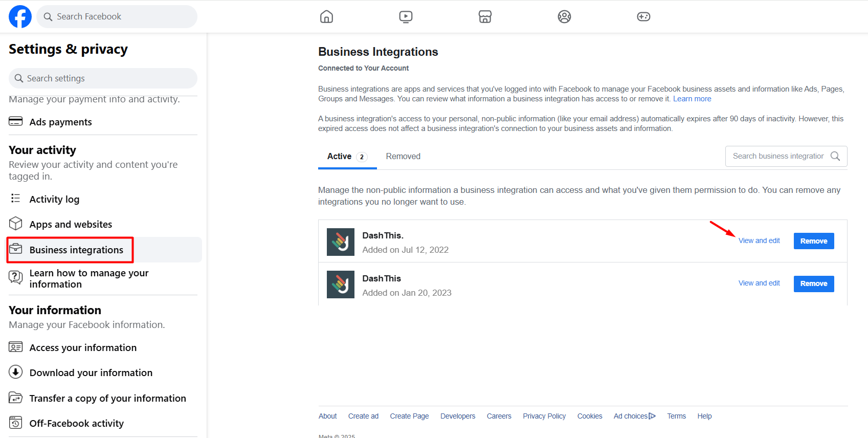
Task: Open the Groups icon in top bar
Action: pyautogui.click(x=564, y=17)
